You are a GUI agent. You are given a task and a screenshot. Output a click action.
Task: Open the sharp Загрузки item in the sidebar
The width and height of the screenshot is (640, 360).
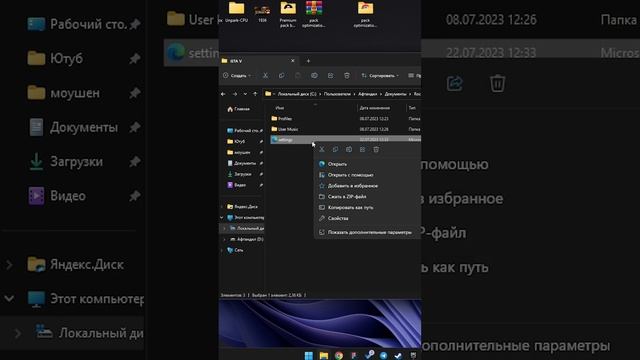244,174
